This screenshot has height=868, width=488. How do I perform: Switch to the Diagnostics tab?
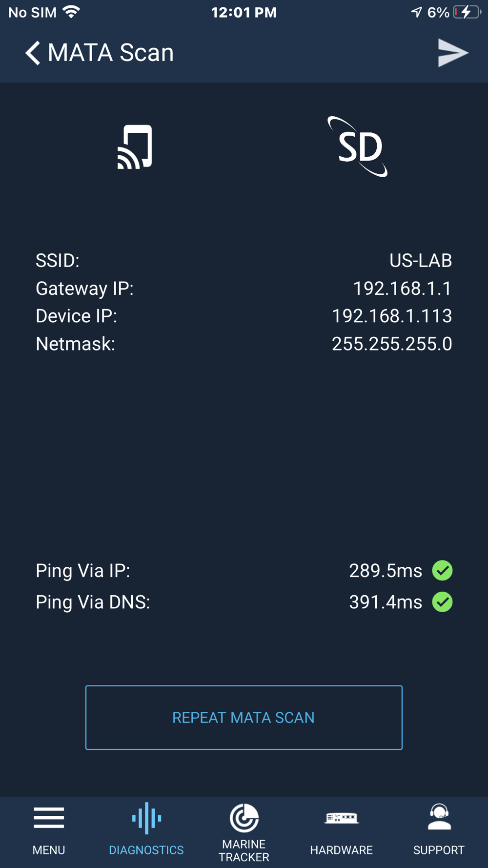(146, 830)
